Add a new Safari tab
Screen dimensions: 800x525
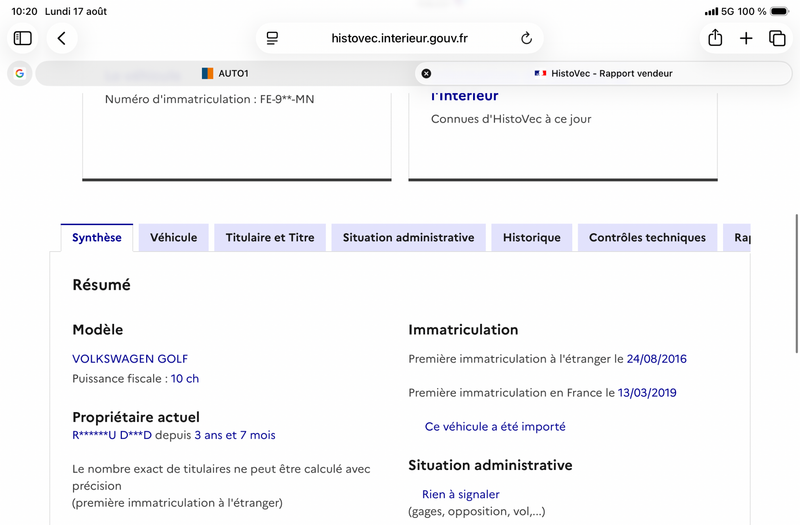tap(746, 38)
